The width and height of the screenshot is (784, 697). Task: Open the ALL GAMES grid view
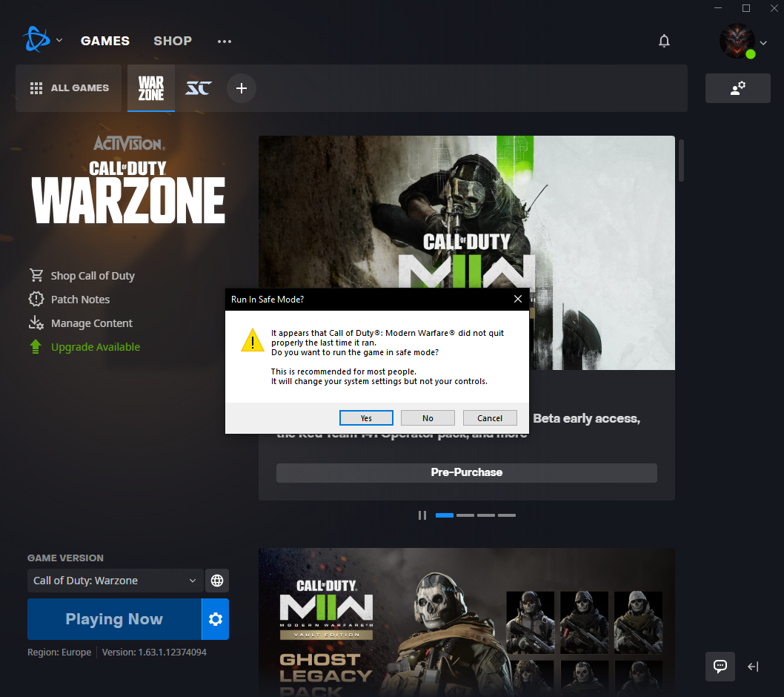69,88
